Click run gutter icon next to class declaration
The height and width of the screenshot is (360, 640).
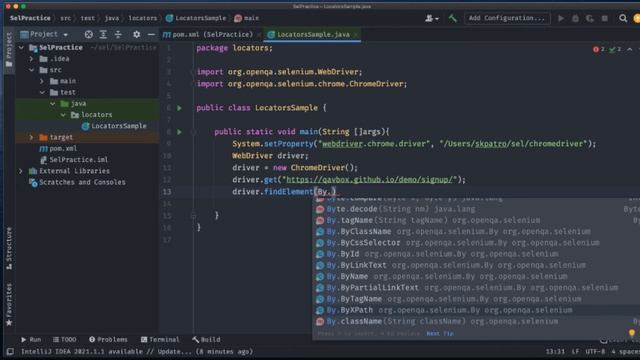[x=179, y=108]
